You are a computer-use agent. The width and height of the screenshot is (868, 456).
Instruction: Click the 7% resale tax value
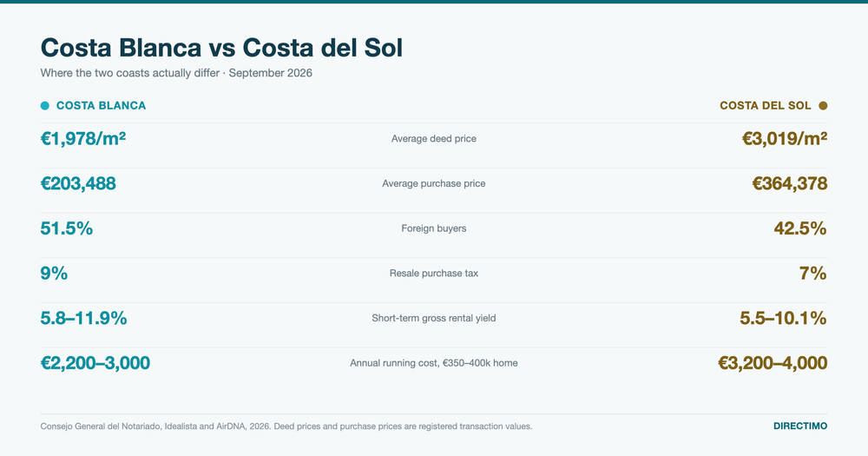tap(813, 273)
